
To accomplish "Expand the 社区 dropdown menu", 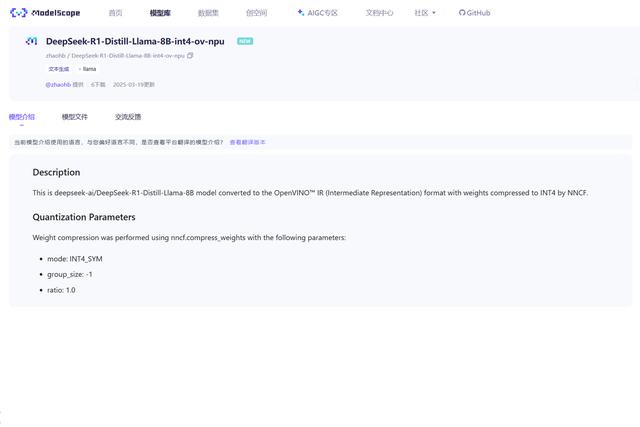I will [425, 13].
